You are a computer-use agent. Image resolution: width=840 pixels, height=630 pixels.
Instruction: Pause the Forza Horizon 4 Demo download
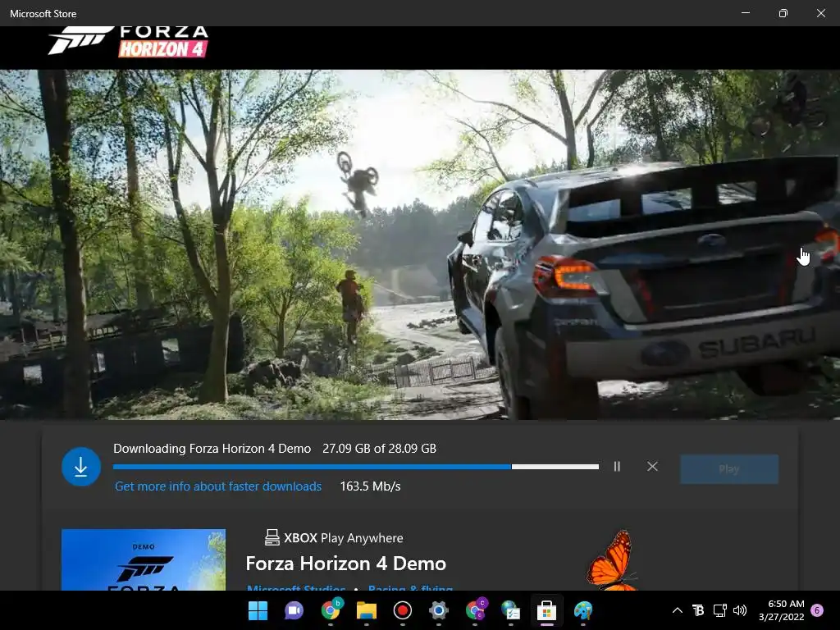coord(617,467)
